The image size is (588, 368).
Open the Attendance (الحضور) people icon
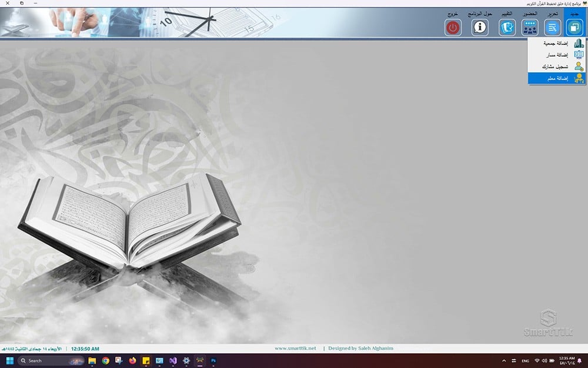530,27
